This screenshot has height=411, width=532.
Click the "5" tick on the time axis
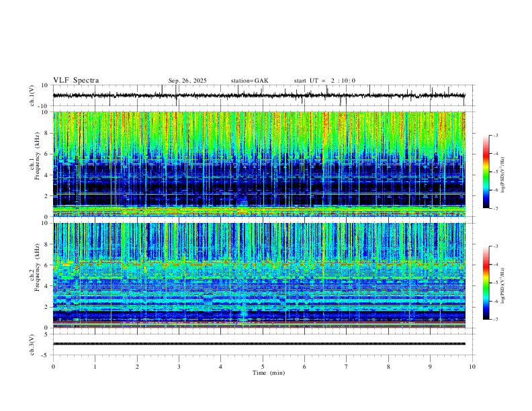[263, 367]
